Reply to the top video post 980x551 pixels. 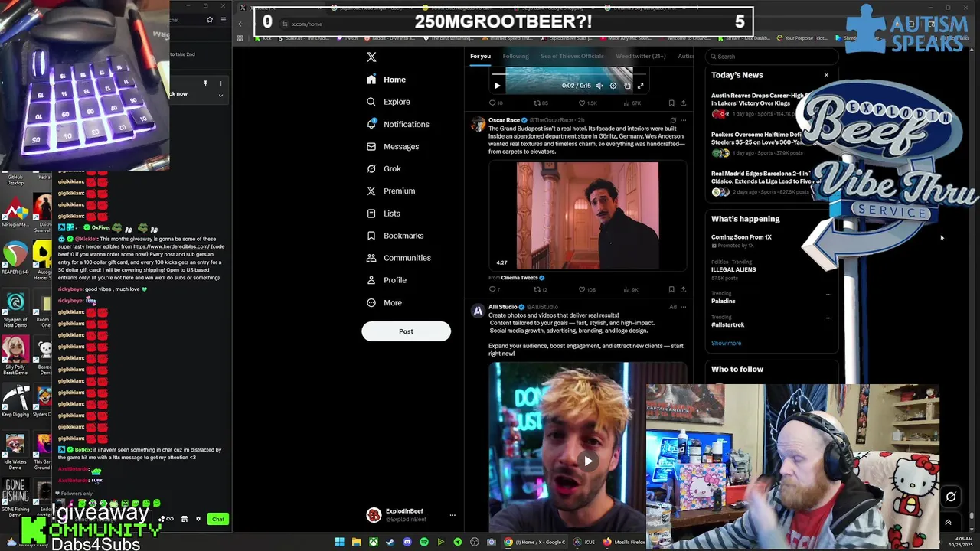495,103
